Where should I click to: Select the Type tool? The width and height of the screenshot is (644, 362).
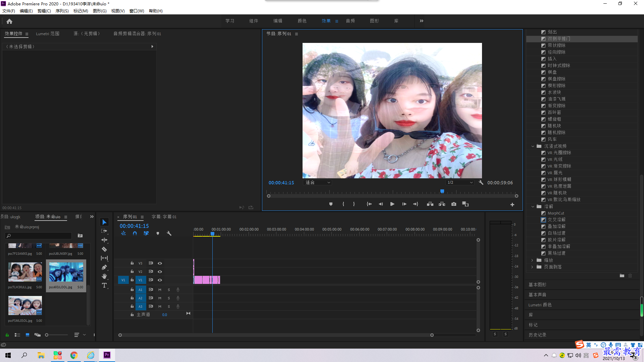coord(104,285)
